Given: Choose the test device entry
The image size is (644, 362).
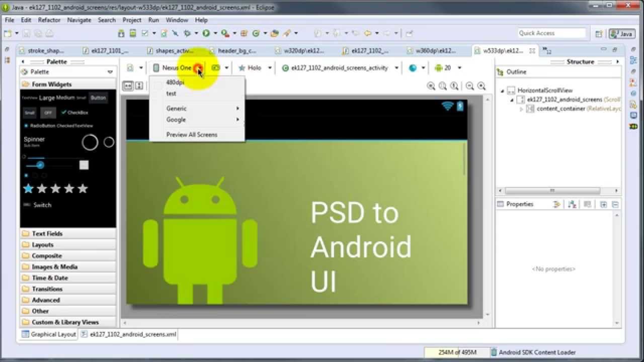Looking at the screenshot, I should click(197, 94).
